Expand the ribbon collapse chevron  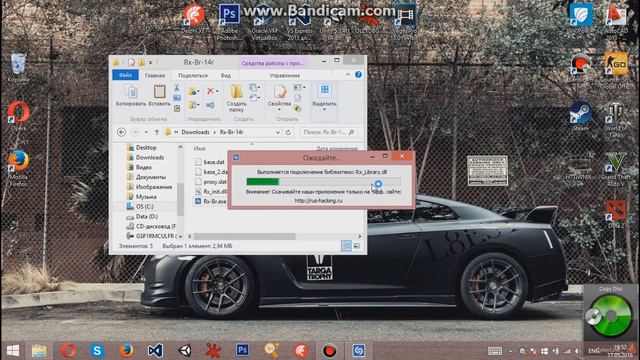[348, 75]
